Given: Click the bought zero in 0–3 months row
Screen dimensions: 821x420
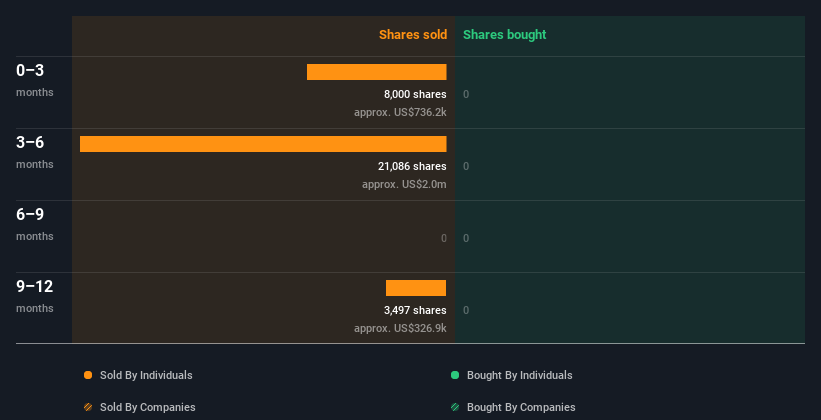Looking at the screenshot, I should 466,94.
